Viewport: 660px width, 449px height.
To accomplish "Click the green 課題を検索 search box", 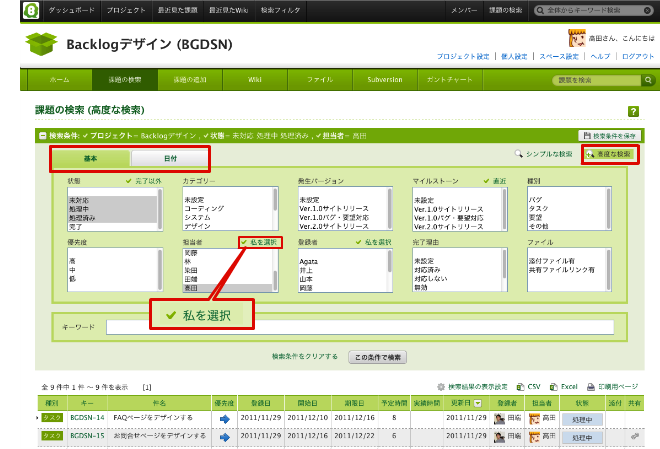I will pos(597,80).
